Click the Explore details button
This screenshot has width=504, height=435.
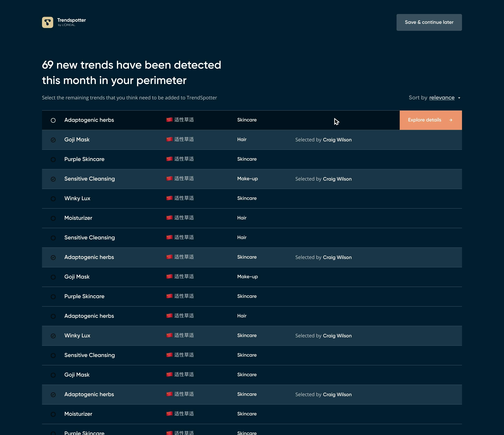(x=430, y=120)
